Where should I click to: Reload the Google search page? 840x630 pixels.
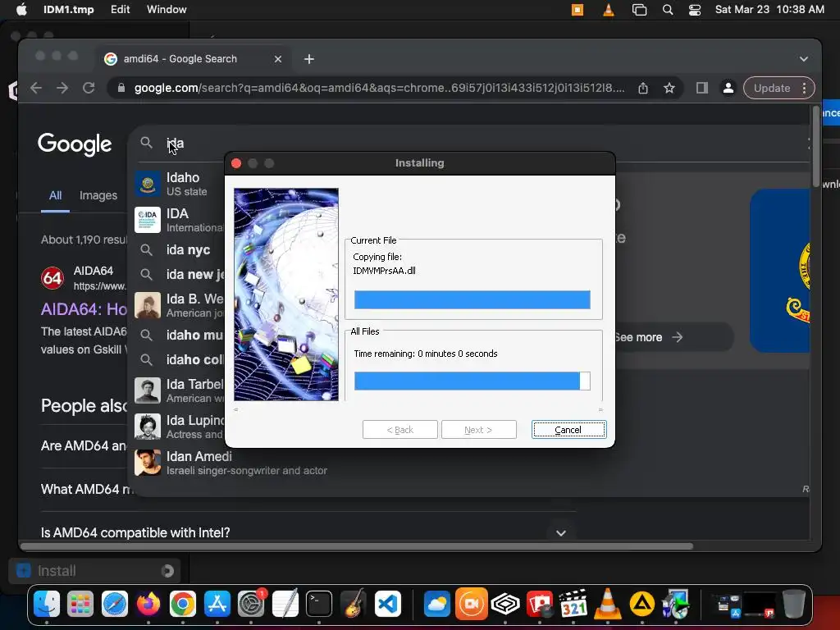[x=89, y=88]
